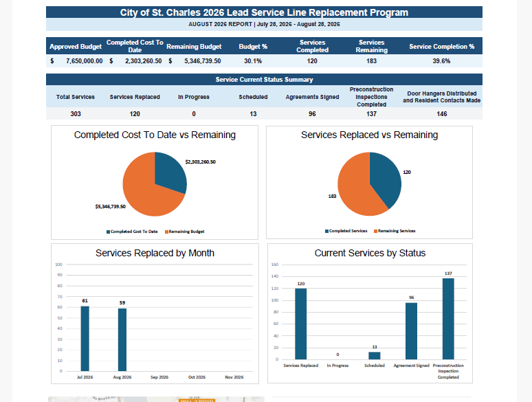
Task: Click the Completed Cost To Date legend swatch
Action: pos(108,232)
